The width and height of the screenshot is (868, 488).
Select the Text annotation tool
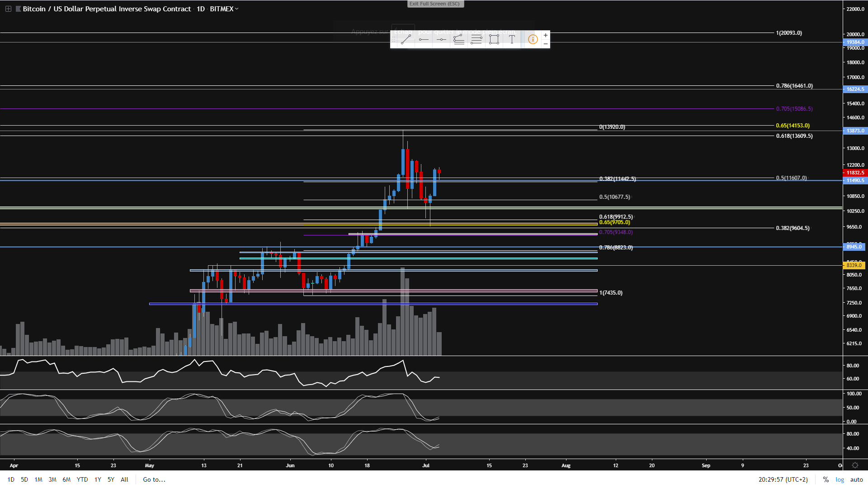[x=512, y=40]
